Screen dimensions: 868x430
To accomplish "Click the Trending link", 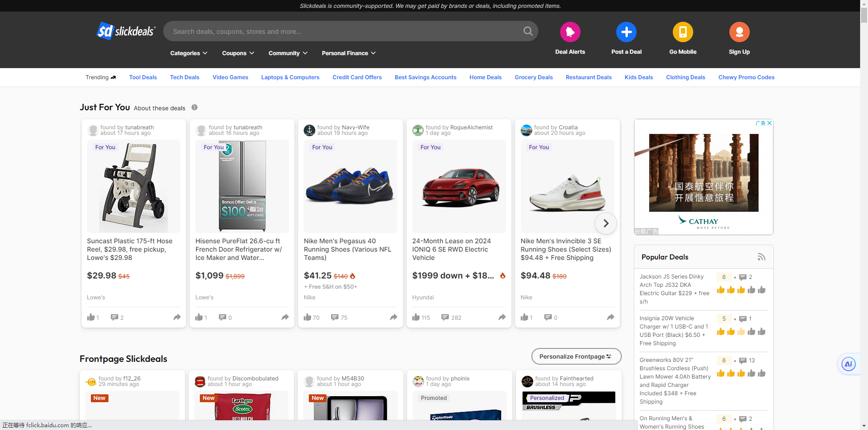I will pos(101,77).
